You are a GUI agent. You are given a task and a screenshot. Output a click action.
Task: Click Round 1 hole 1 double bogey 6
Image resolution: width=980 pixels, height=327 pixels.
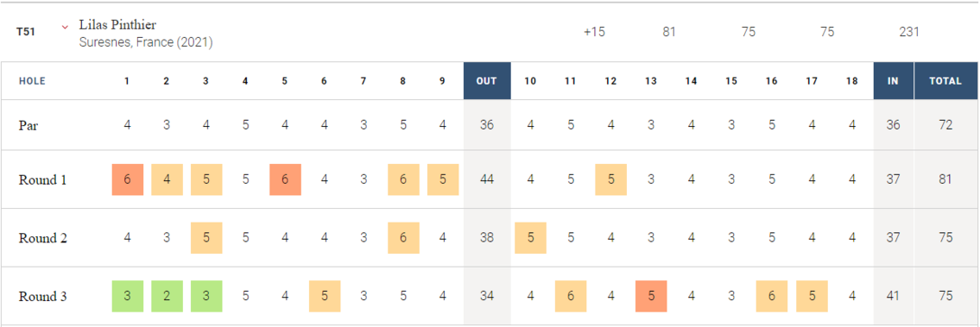coord(128,179)
